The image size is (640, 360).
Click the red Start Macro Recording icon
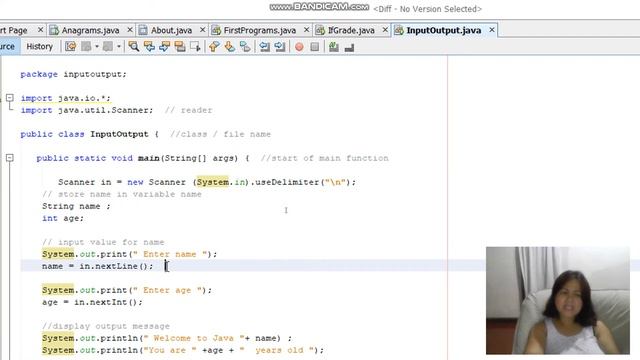(299, 47)
